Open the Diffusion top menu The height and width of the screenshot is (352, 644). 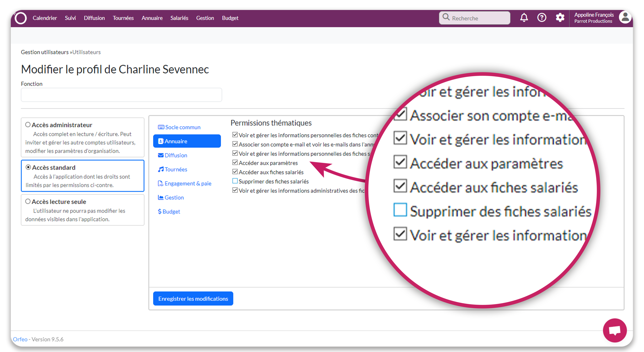(94, 18)
